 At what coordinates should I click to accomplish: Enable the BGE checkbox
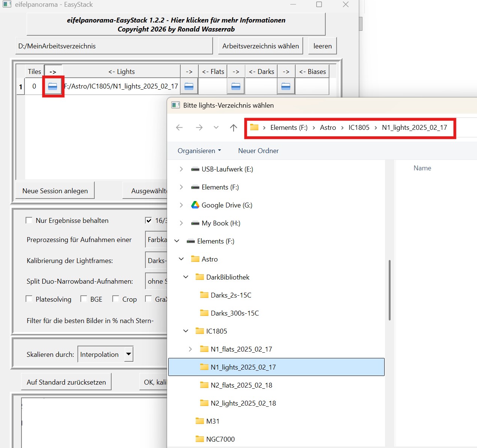point(84,299)
